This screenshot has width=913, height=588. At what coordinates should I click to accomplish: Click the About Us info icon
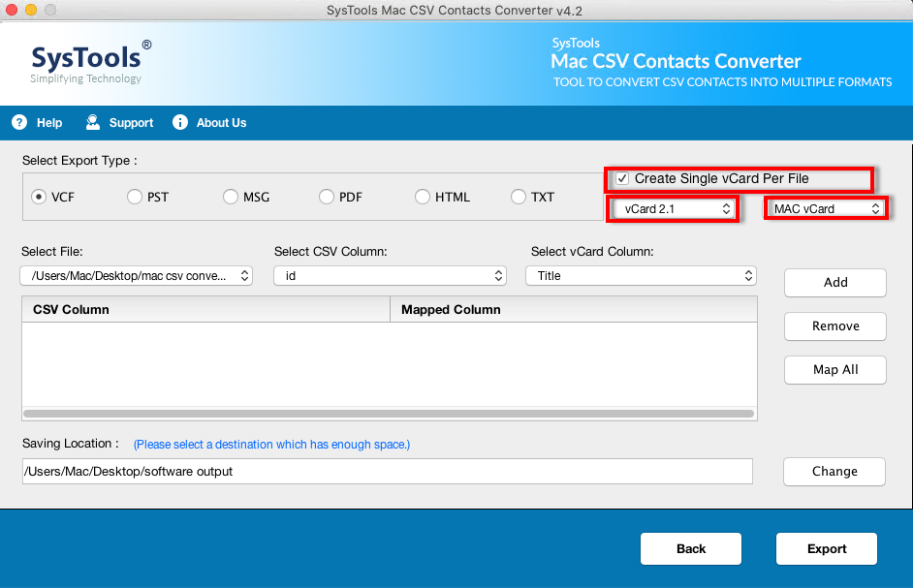pos(179,123)
